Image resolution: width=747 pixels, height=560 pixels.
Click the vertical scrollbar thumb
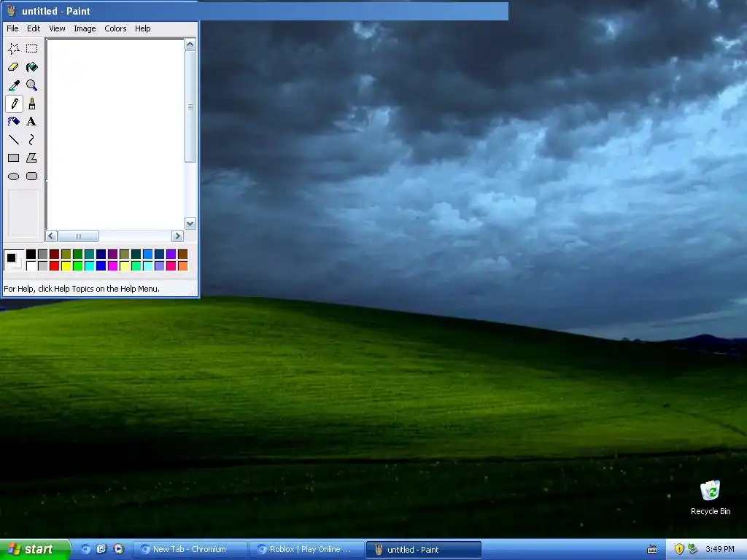pyautogui.click(x=190, y=106)
